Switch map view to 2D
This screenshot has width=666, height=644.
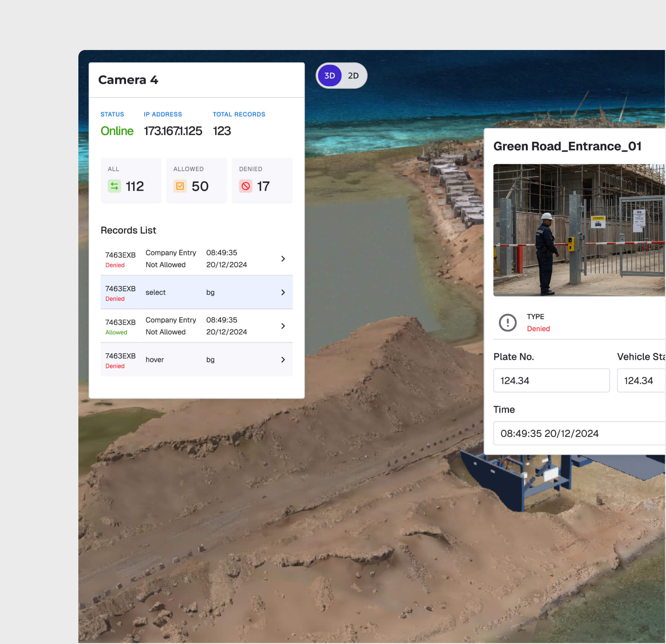click(353, 75)
